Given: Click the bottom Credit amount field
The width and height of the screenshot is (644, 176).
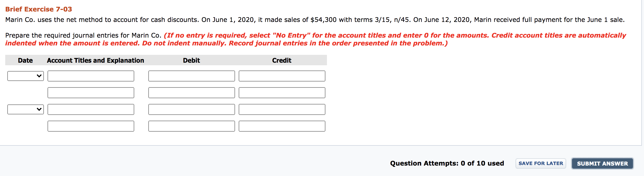Looking at the screenshot, I should [x=282, y=126].
